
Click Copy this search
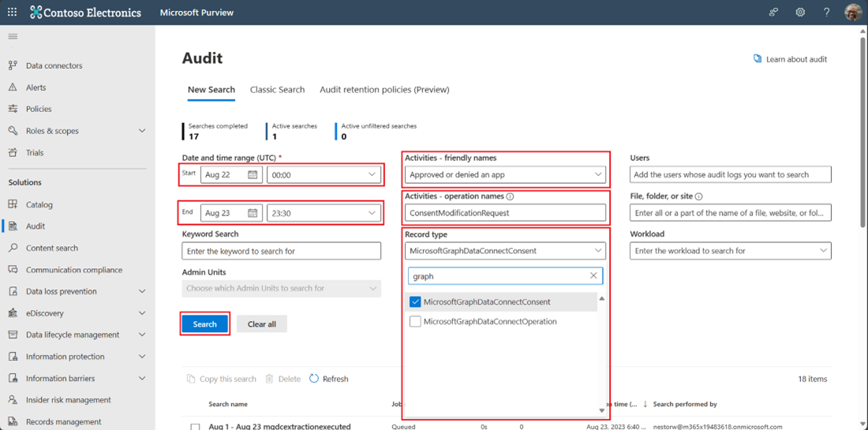(222, 379)
